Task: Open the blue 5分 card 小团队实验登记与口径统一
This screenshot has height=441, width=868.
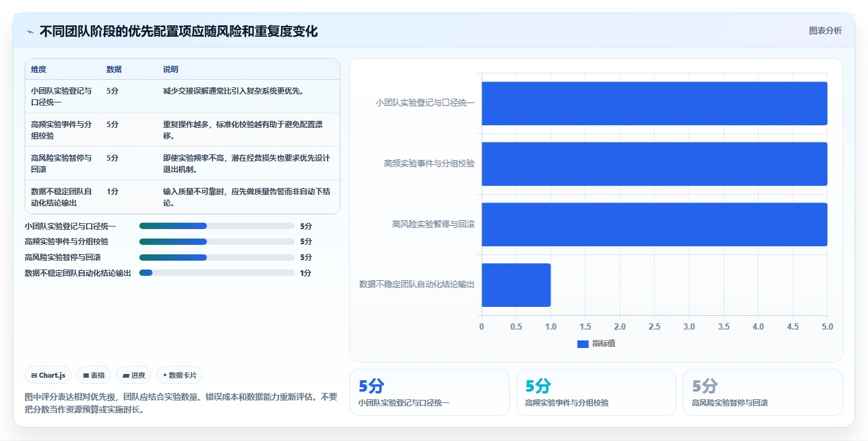Action: (x=430, y=392)
